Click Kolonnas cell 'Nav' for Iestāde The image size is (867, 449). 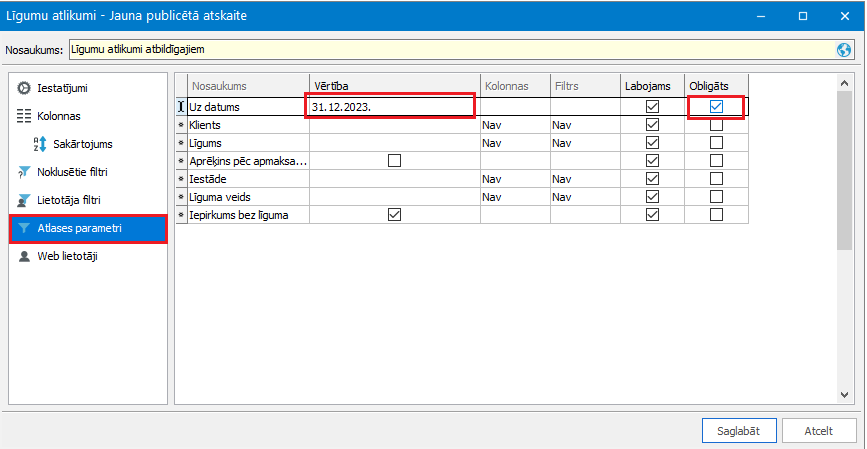coord(515,179)
